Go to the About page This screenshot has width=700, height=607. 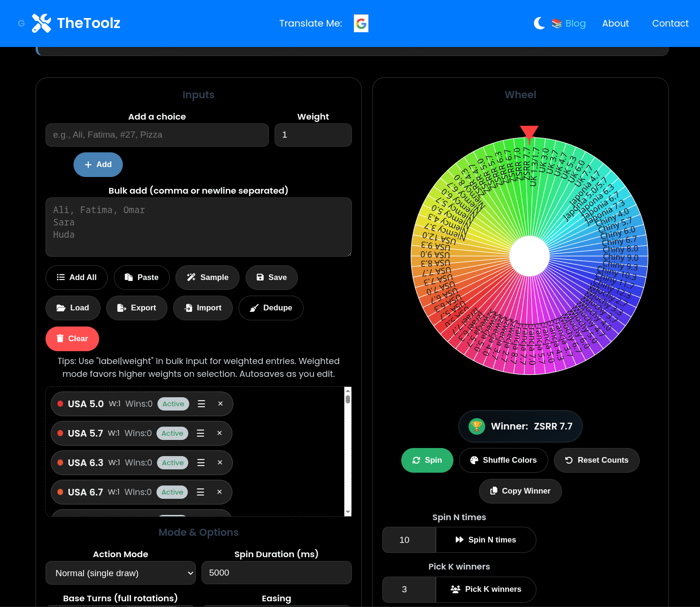coord(615,23)
